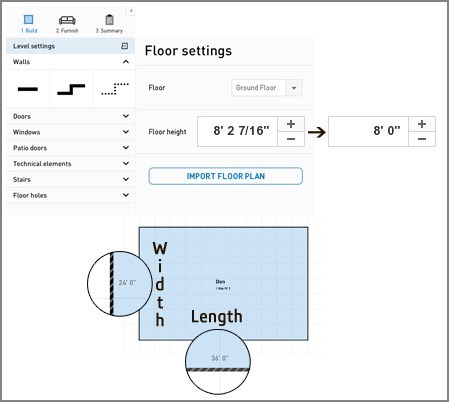Collapse the Walls section
The width and height of the screenshot is (449, 402).
[x=126, y=62]
